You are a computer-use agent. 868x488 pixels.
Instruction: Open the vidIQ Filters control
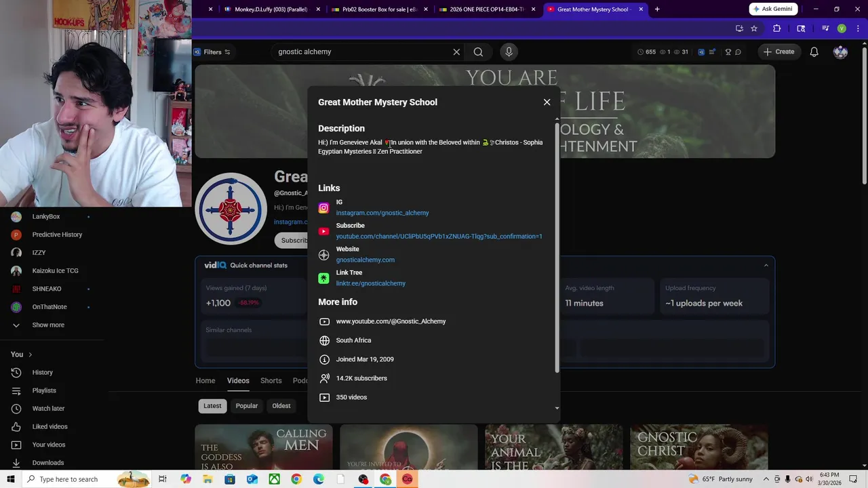click(x=212, y=52)
